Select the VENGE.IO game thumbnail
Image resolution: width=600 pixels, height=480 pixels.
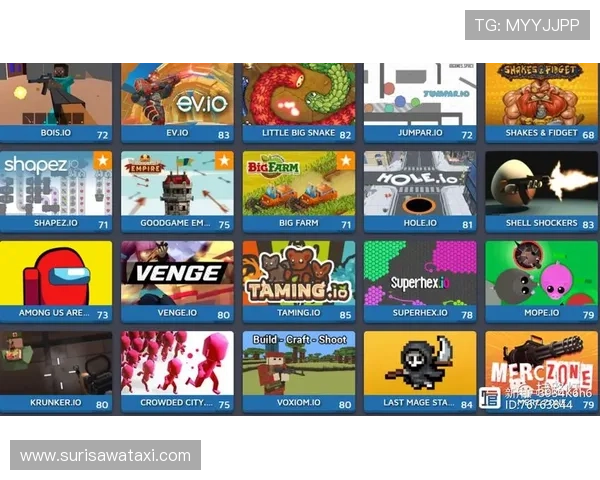coord(177,273)
